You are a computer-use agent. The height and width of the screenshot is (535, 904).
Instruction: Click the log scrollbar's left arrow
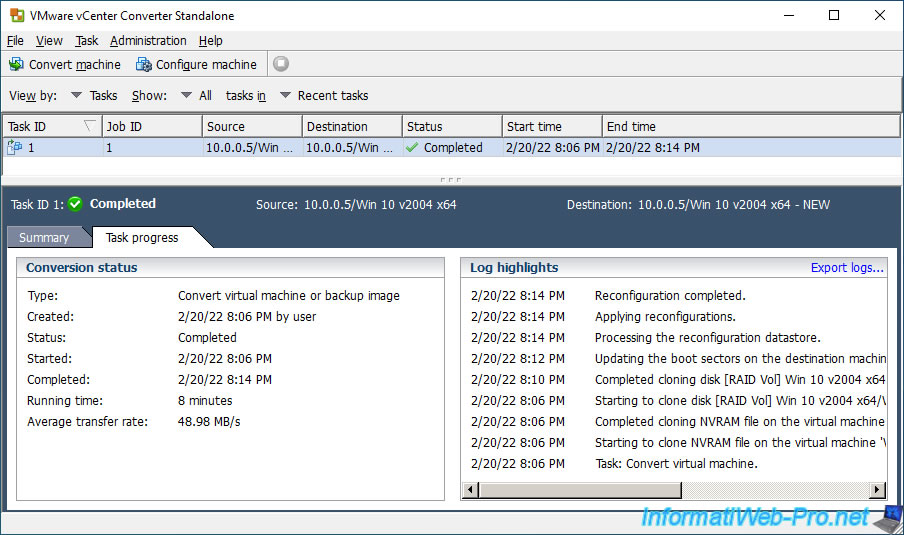[470, 490]
